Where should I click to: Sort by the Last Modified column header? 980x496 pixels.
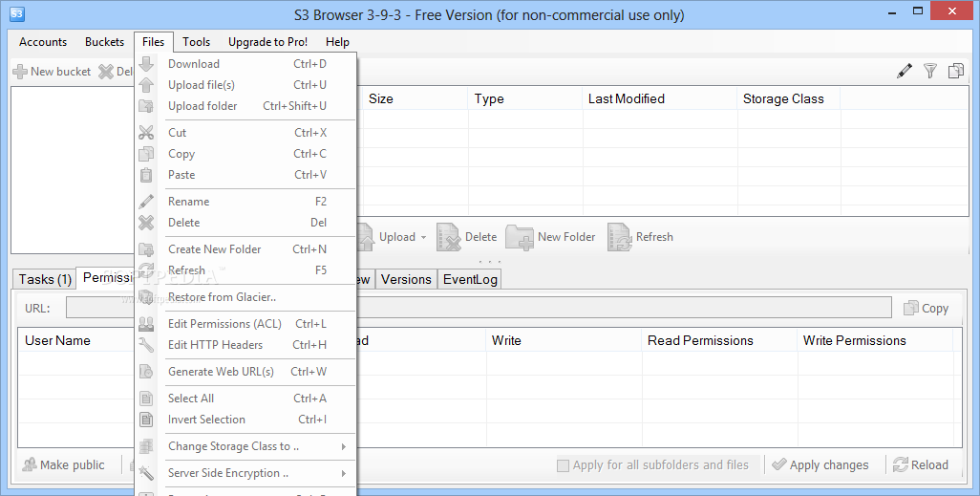(x=659, y=98)
